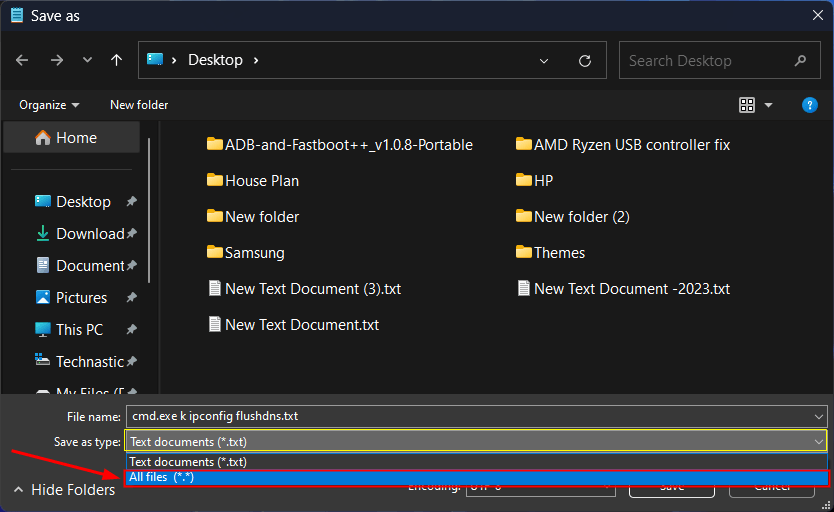Select New Text Document -2023.txt file
Viewport: 834px width, 512px height.
623,289
